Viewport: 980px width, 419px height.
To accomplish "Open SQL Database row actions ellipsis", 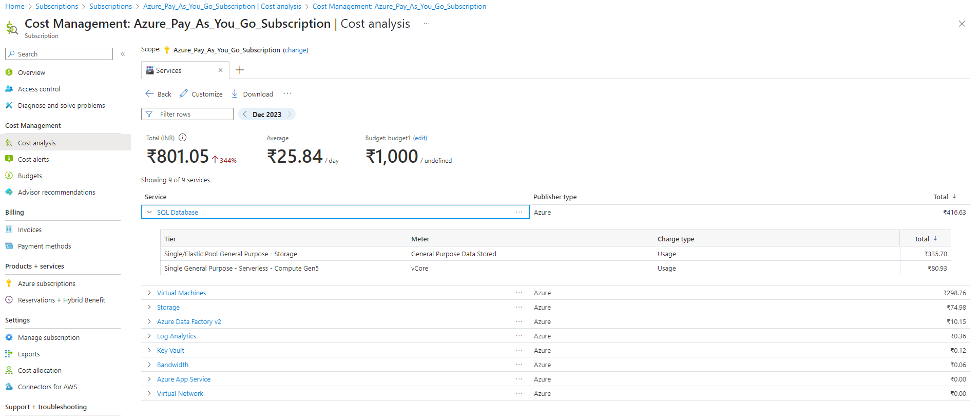I will click(519, 212).
